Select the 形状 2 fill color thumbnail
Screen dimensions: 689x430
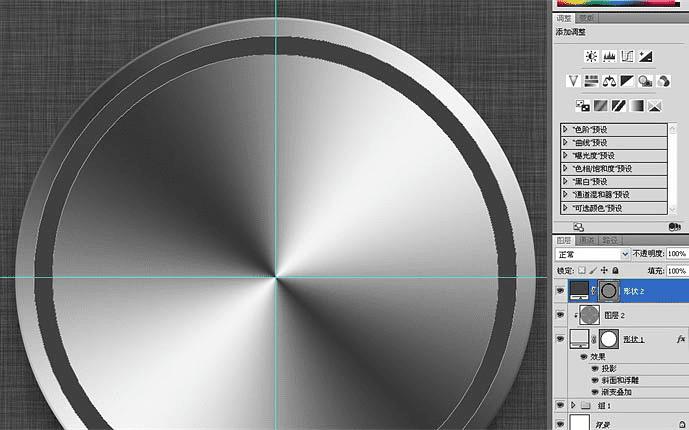[579, 291]
